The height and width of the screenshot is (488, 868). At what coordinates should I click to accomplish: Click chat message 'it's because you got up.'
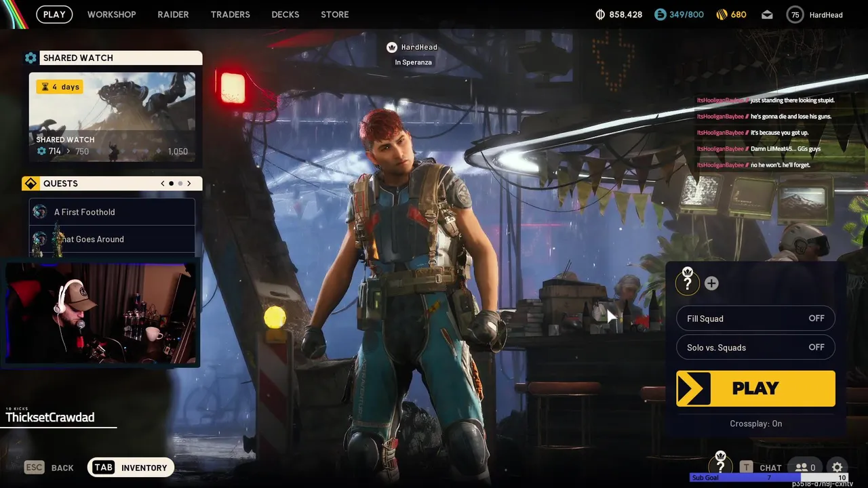coord(780,133)
